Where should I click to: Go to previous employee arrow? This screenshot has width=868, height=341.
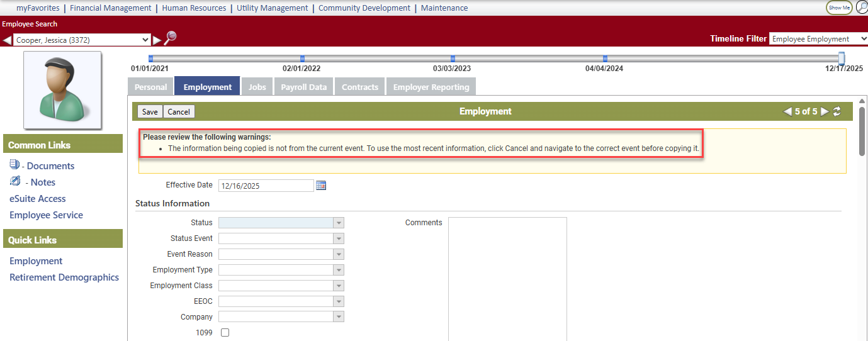7,40
